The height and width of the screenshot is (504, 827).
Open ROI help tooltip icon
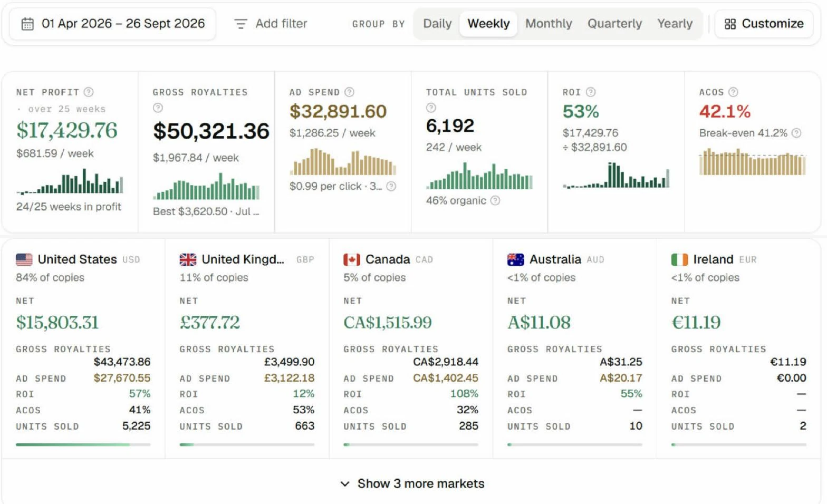tap(591, 92)
